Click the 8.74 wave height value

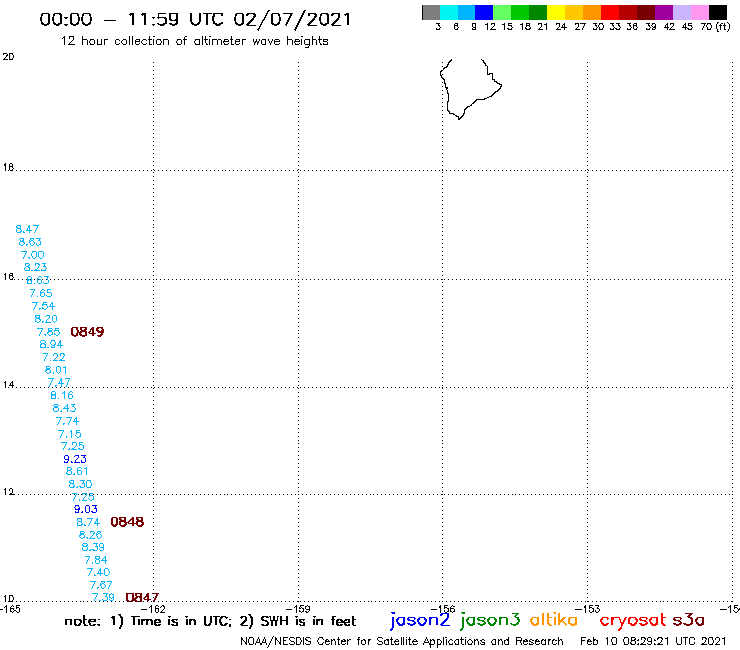click(88, 522)
